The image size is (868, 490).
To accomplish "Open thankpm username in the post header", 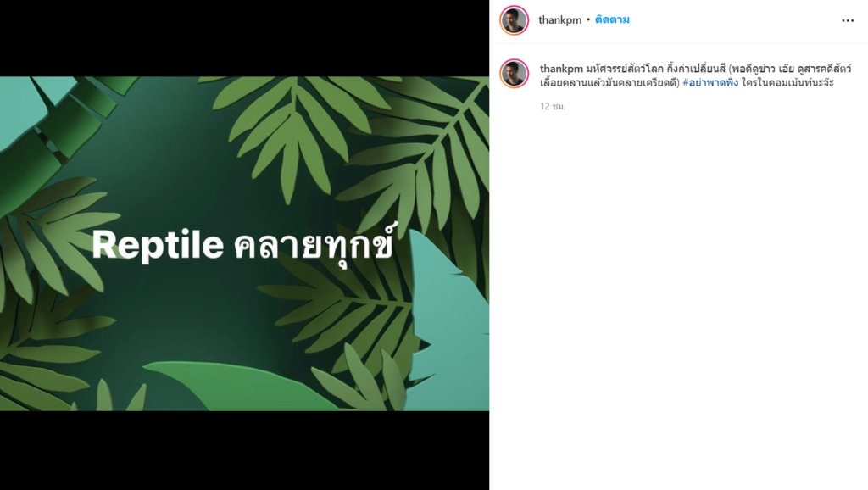I will pos(559,20).
